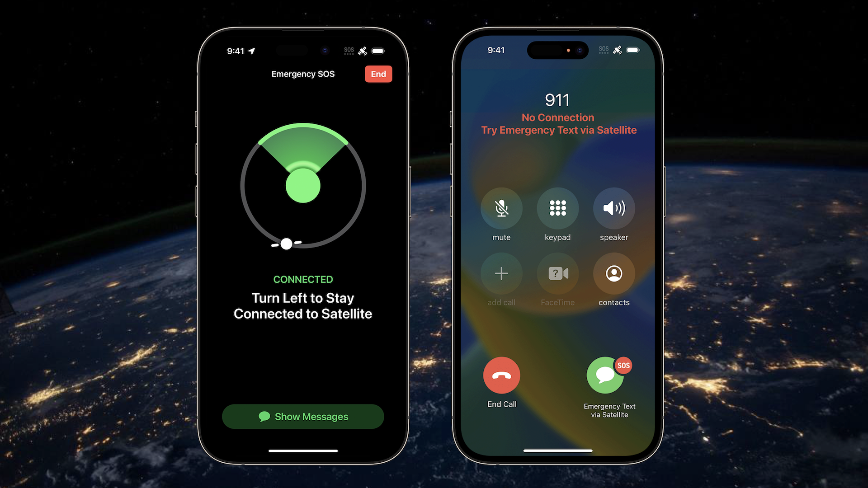Expand No Connection satellite suggestion text

point(557,123)
